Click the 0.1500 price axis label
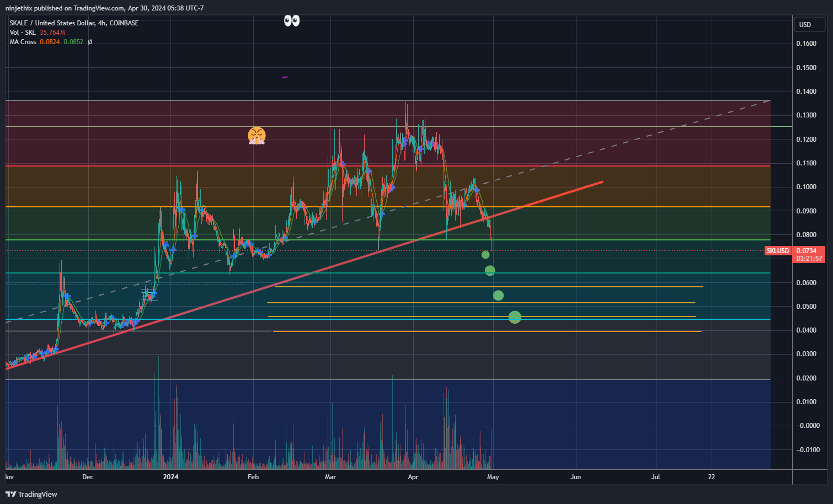 806,68
